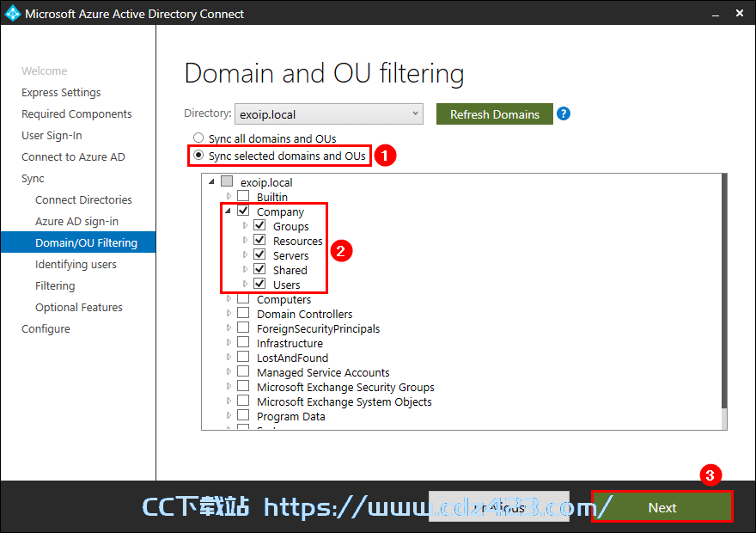Viewport: 756px width, 533px height.
Task: Click the Next button
Action: [x=662, y=507]
